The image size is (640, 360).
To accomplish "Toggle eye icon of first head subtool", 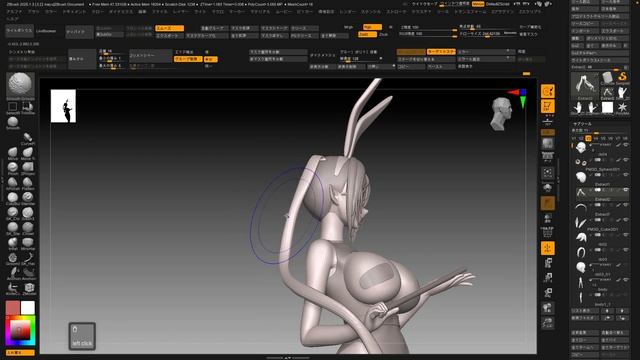I will tap(626, 145).
